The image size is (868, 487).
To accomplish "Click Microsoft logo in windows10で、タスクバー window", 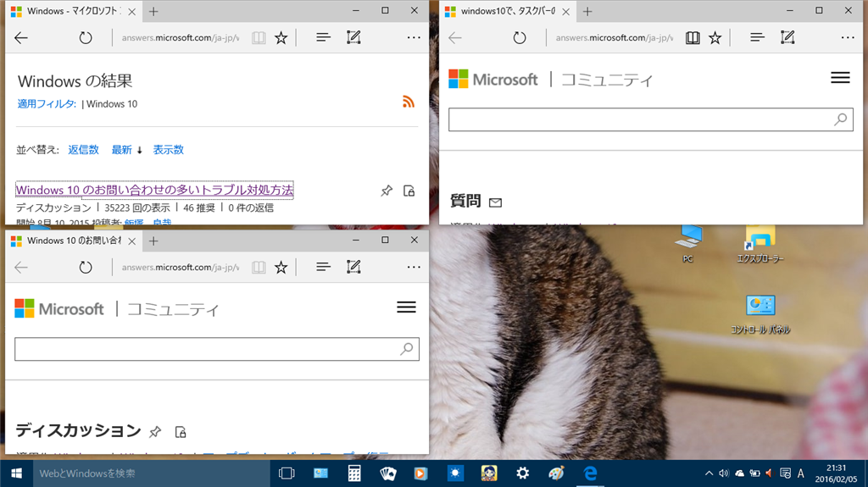I will click(x=492, y=79).
